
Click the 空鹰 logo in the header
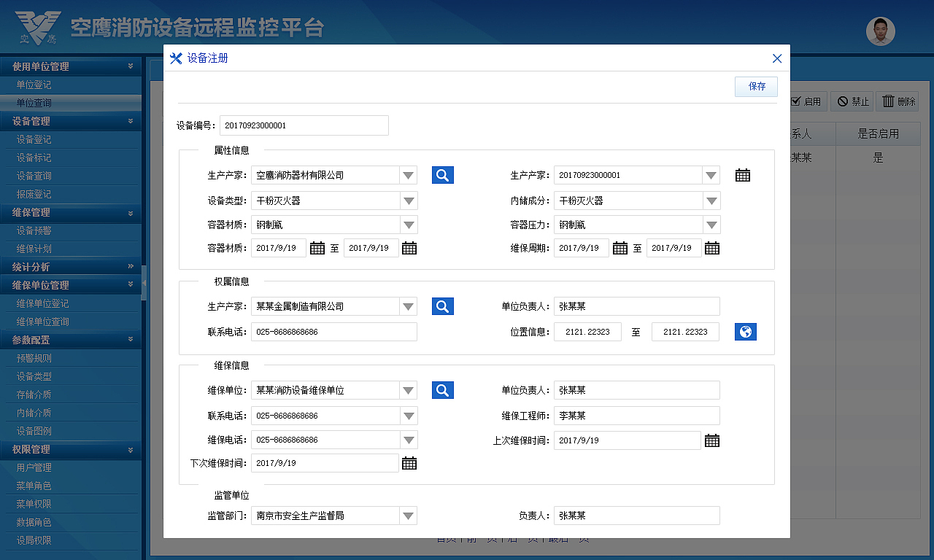[x=38, y=28]
